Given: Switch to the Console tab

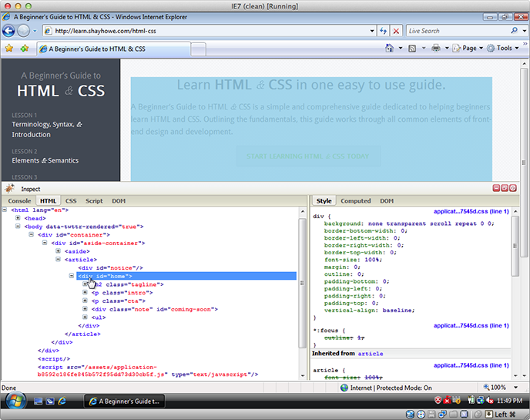Looking at the screenshot, I should [x=19, y=201].
